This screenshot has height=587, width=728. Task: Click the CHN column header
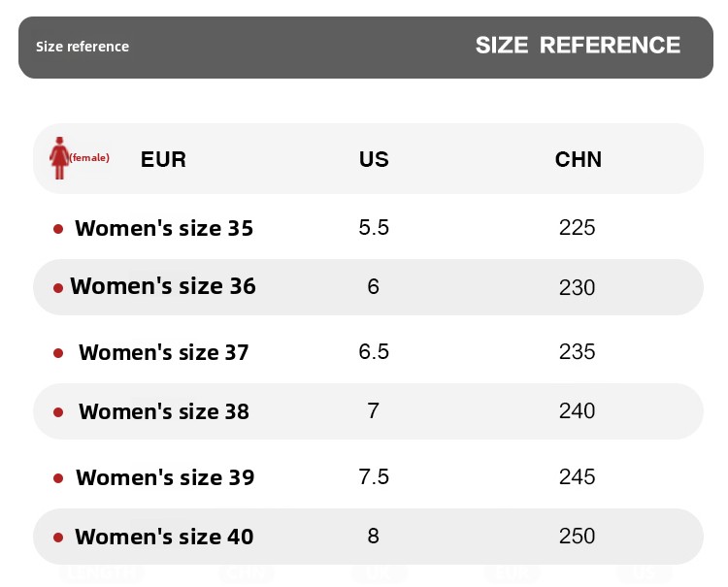579,159
